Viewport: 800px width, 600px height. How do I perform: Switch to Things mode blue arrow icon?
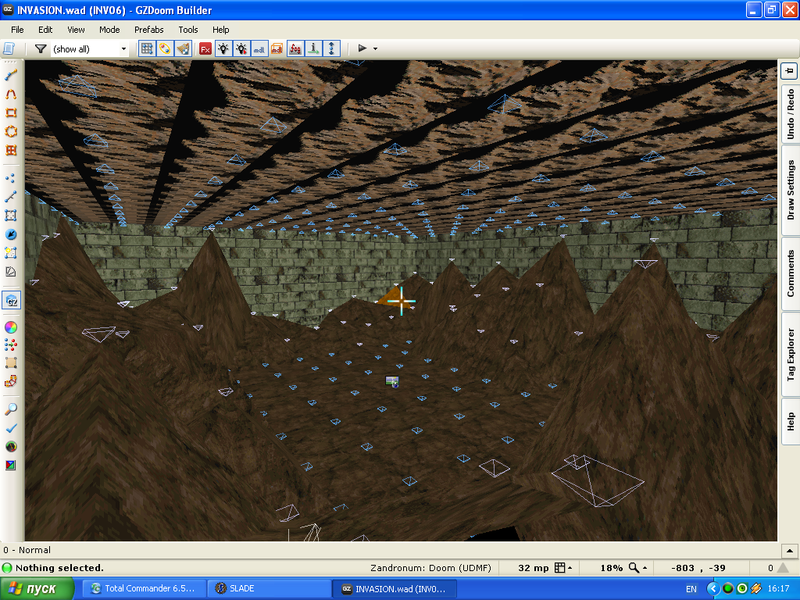[x=11, y=234]
